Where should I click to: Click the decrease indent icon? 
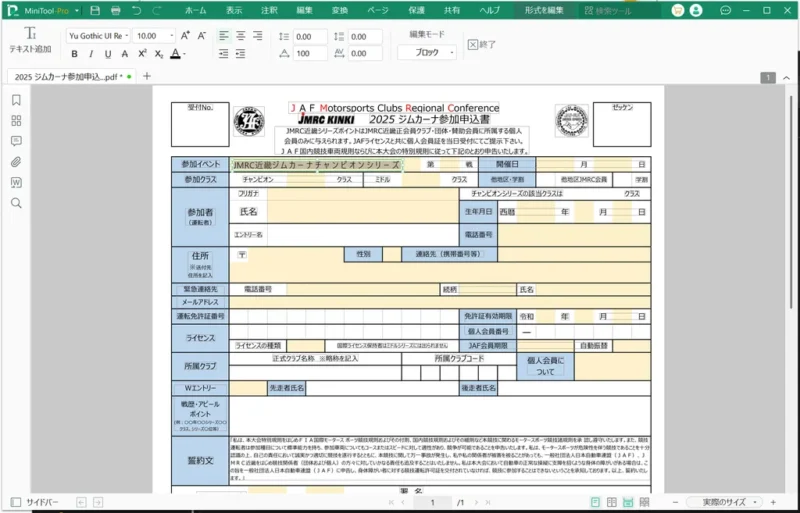[x=223, y=54]
